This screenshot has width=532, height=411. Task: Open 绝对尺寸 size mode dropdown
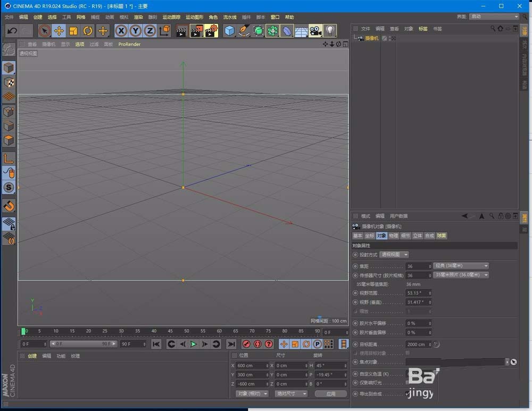coord(291,393)
